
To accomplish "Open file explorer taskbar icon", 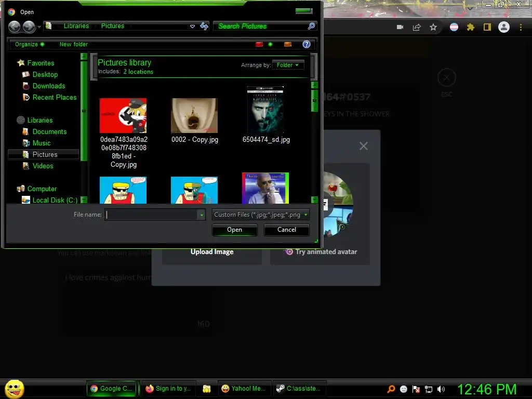I will click(x=207, y=389).
